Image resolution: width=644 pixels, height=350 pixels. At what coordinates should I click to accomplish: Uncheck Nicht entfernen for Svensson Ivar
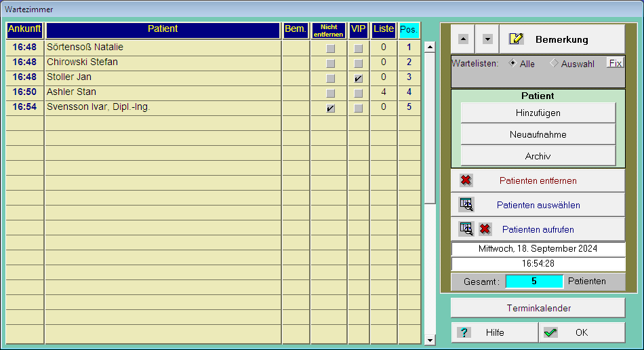click(330, 108)
